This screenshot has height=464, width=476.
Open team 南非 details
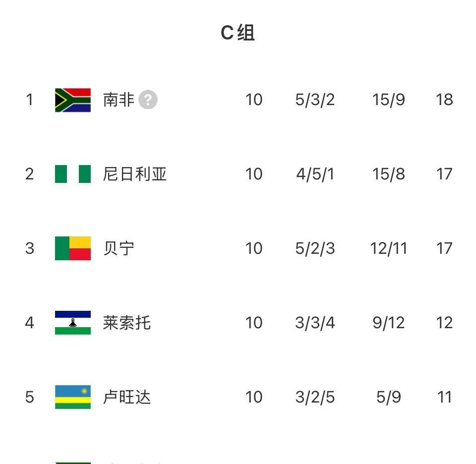(119, 100)
